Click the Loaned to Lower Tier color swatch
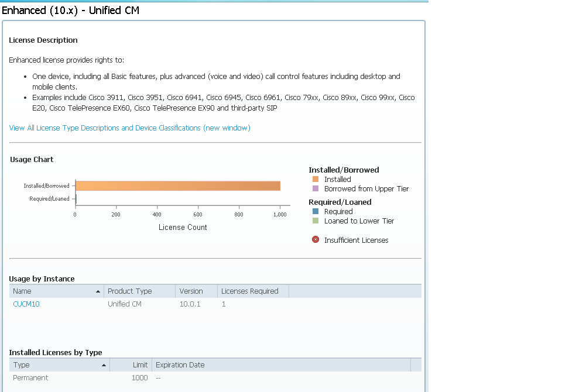This screenshot has height=392, width=562. click(316, 221)
